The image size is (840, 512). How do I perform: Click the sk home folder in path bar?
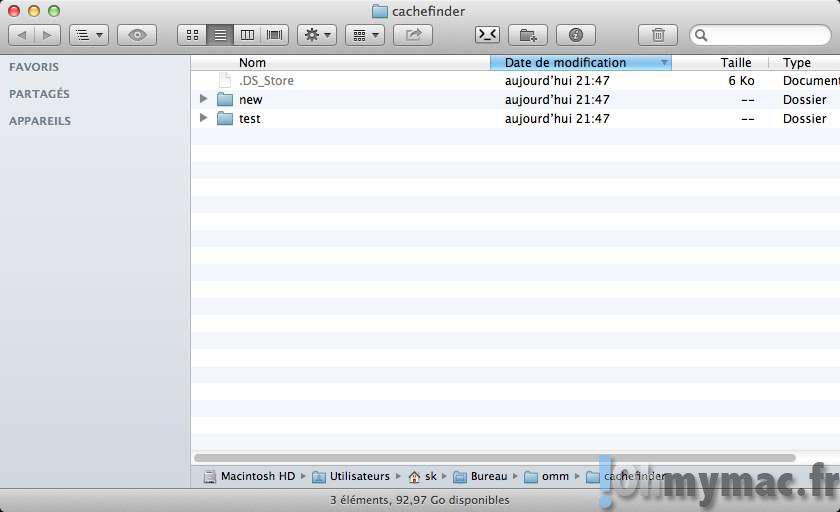pos(422,476)
